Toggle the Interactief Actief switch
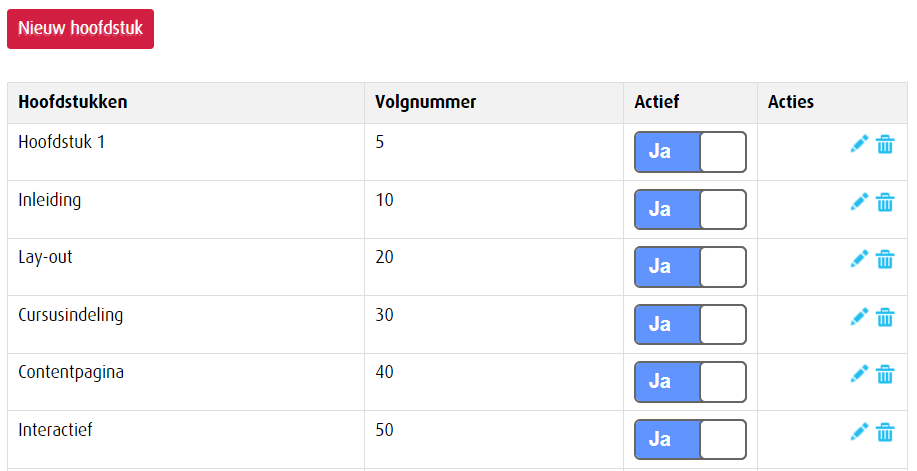The height and width of the screenshot is (471, 917). point(690,440)
